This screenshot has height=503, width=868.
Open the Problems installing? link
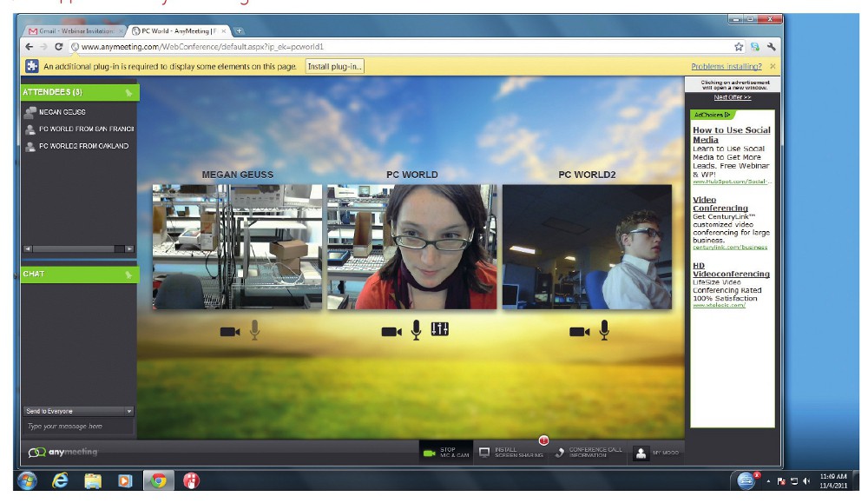[726, 66]
